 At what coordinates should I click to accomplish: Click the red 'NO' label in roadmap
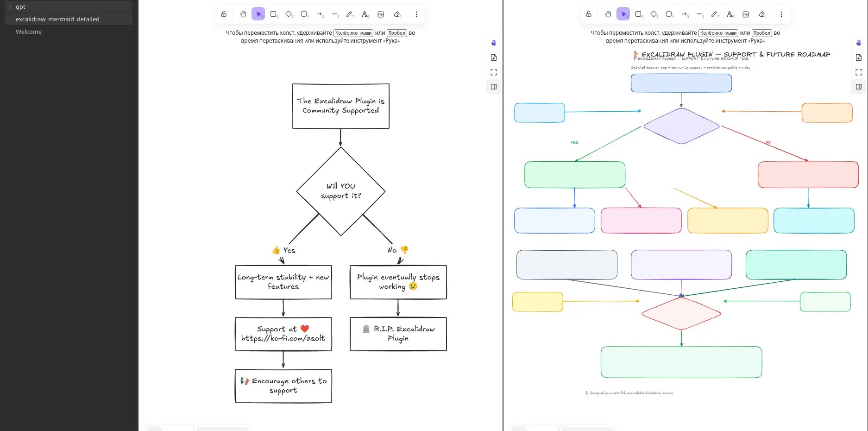pos(768,142)
